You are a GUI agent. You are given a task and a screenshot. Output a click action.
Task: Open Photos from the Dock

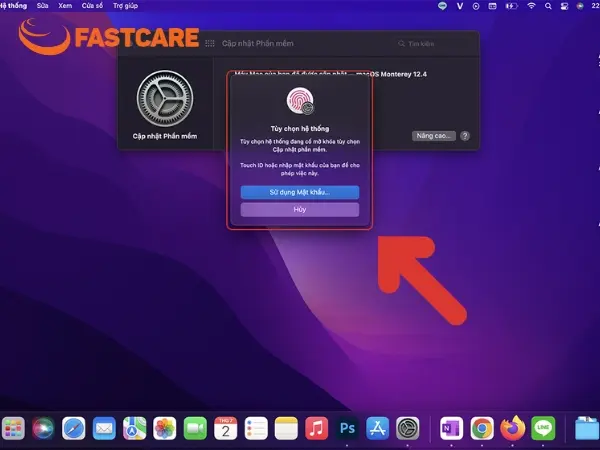point(165,428)
